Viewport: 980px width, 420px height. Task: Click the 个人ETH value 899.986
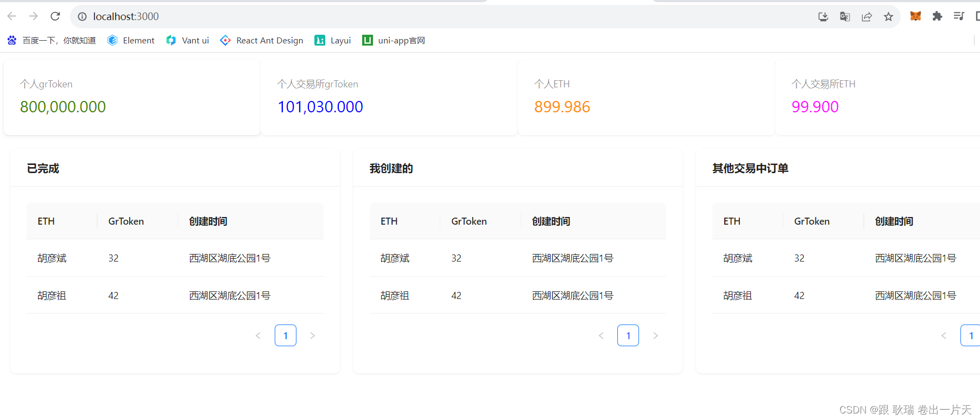[562, 107]
